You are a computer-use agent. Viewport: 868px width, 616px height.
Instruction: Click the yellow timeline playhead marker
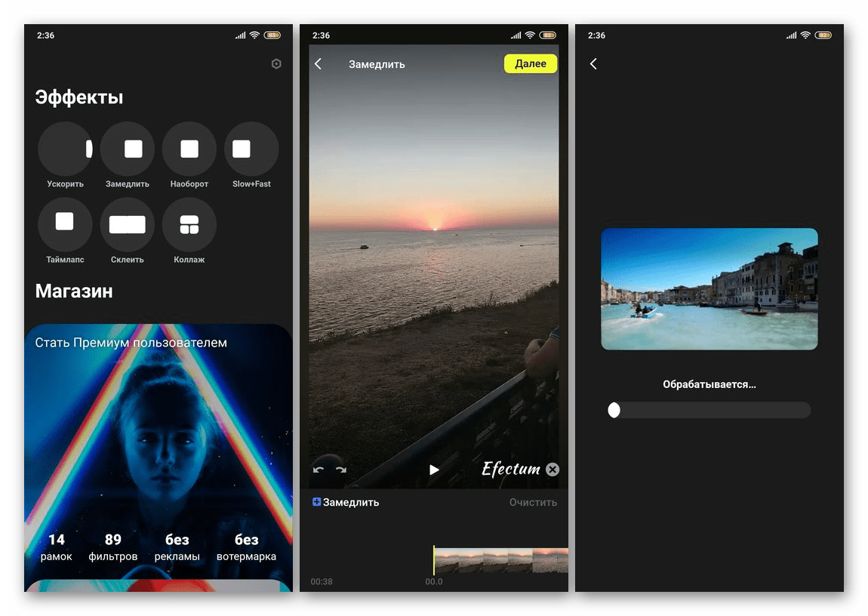pyautogui.click(x=434, y=559)
